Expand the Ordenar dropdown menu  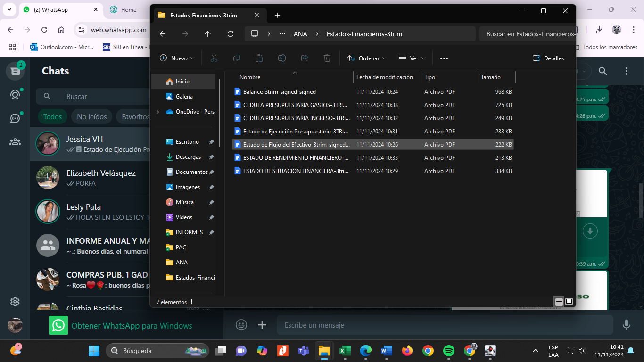point(366,58)
